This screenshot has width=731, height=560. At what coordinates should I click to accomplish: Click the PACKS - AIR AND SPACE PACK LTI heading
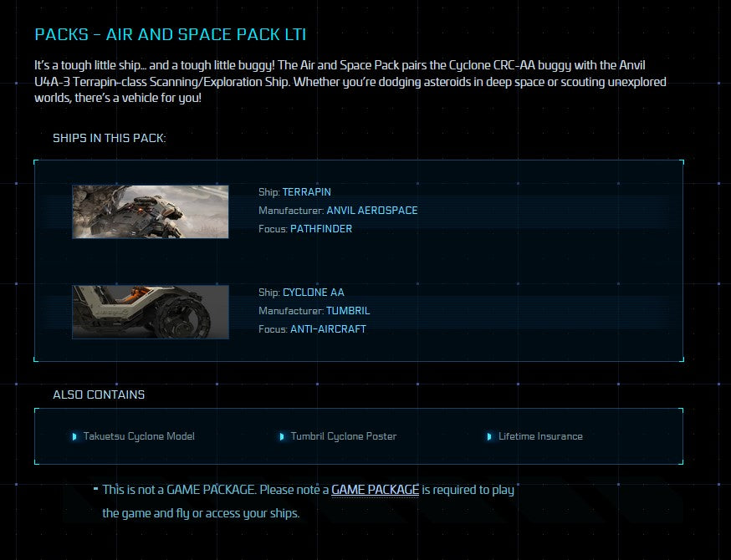[x=170, y=34]
